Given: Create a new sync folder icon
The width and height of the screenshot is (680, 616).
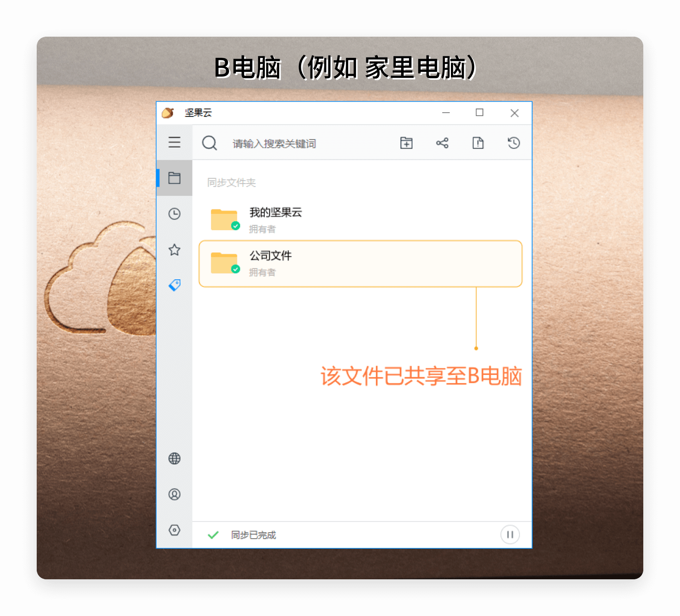Looking at the screenshot, I should (406, 143).
